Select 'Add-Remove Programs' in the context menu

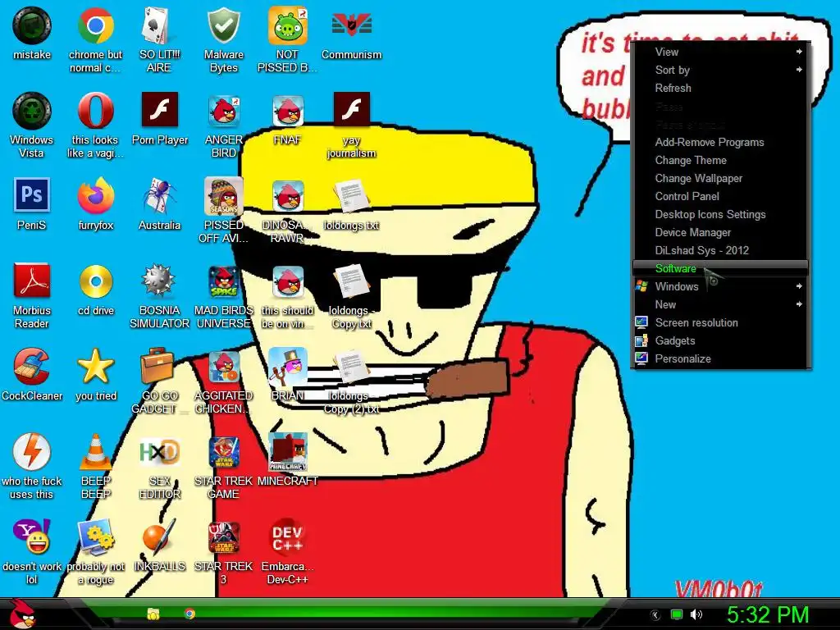coord(720,143)
